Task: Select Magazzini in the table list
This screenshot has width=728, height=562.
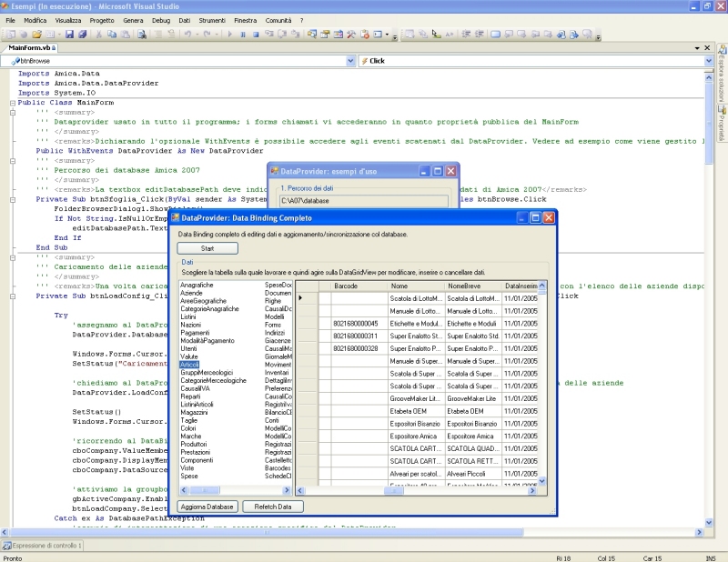Action: 194,413
